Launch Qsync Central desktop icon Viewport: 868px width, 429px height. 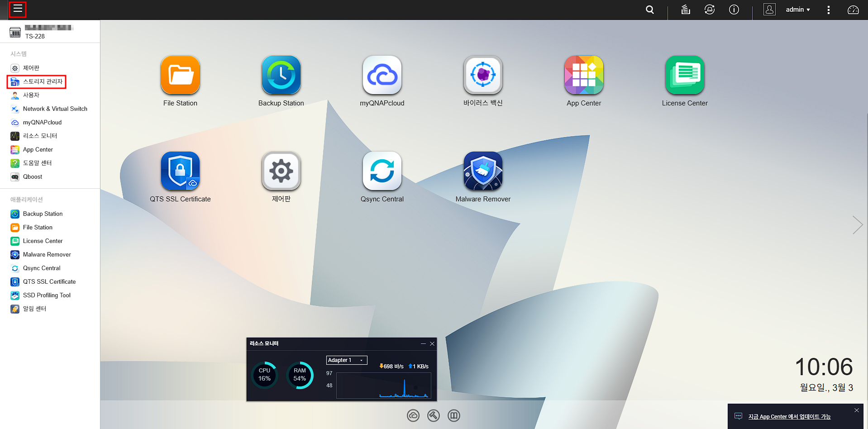click(x=382, y=171)
